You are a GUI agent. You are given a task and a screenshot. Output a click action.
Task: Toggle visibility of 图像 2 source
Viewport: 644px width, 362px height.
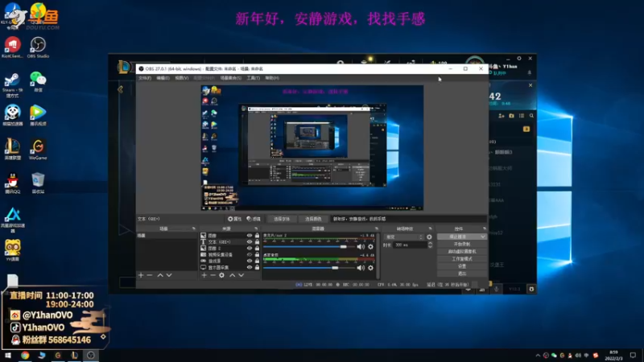[250, 248]
